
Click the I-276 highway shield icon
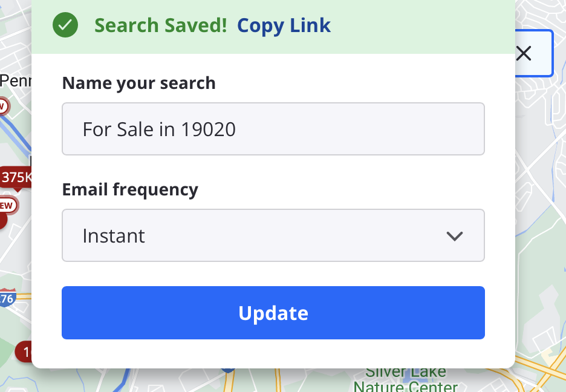[8, 298]
